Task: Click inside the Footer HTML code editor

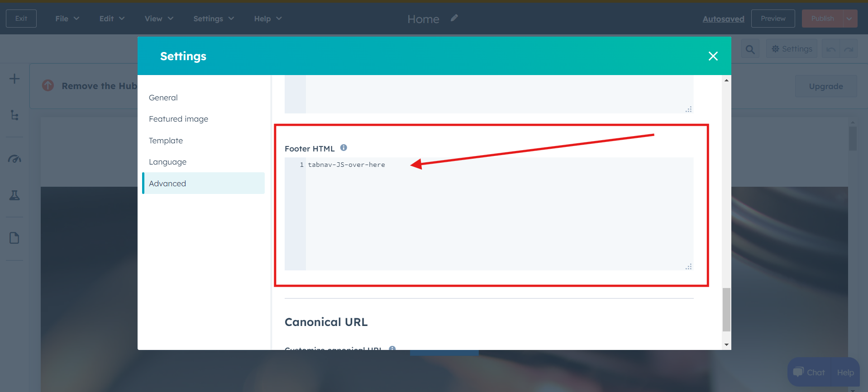Action: click(x=498, y=213)
